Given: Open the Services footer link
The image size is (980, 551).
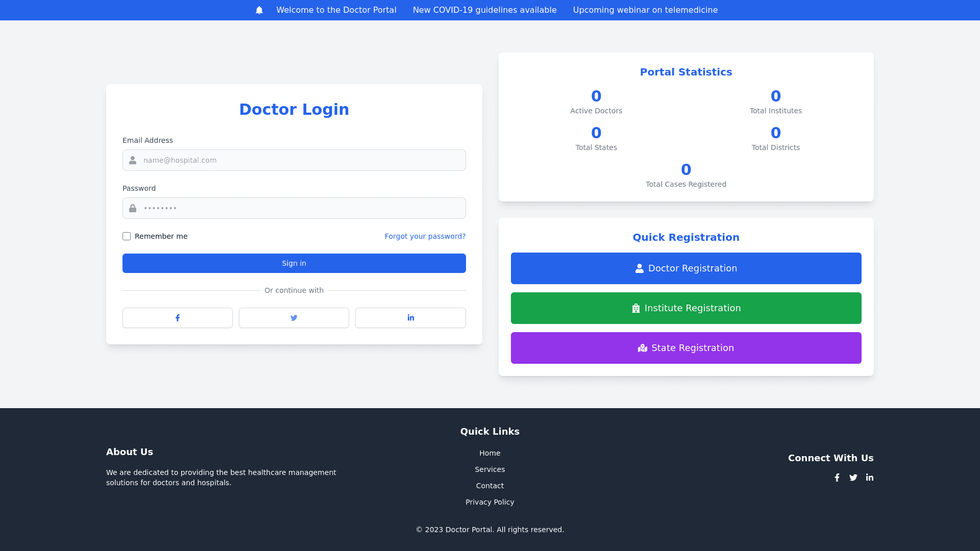Looking at the screenshot, I should point(489,469).
